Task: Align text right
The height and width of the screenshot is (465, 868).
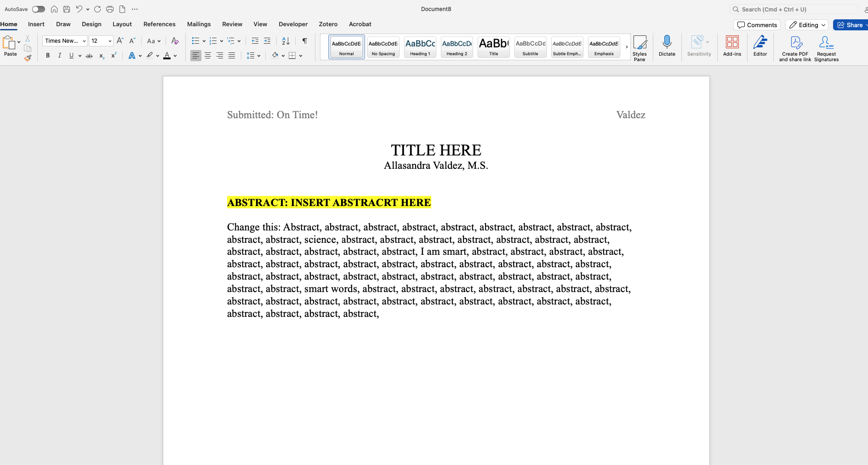Action: [x=220, y=56]
